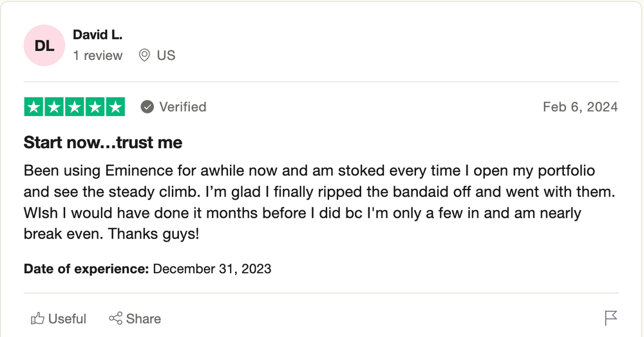This screenshot has width=644, height=337.
Task: Click the first green star
Action: [x=34, y=107]
